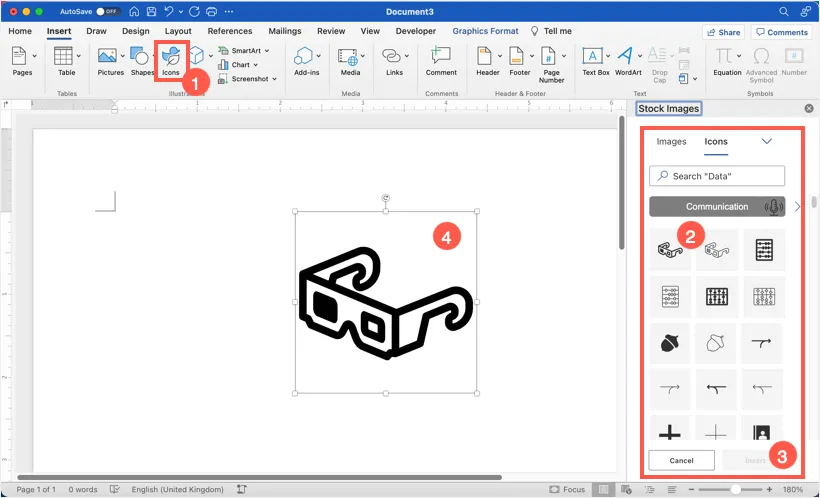Select the bold abacus icon thumbnail
Viewport: 820px width, 498px height.
pos(716,297)
